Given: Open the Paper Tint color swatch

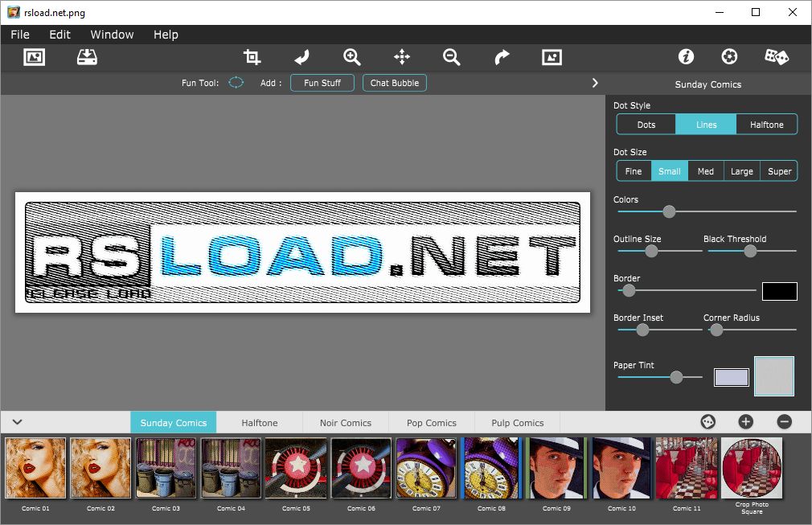Looking at the screenshot, I should coord(732,377).
